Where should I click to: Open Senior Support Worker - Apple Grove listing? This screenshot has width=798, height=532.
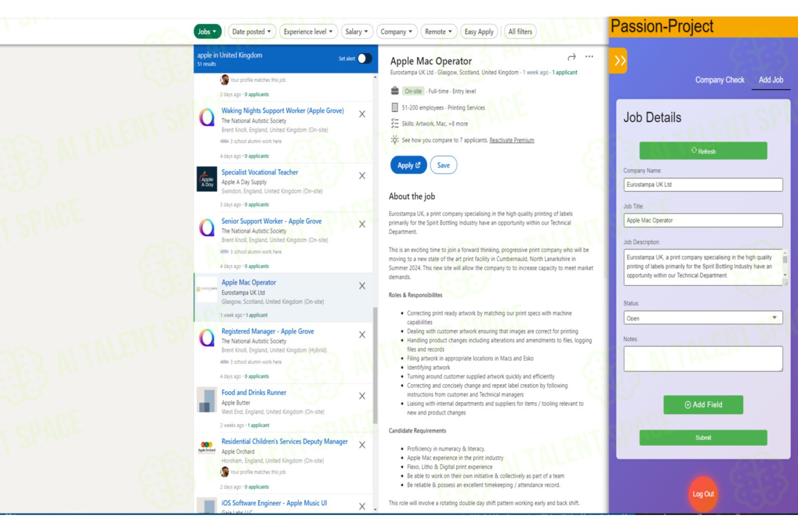click(271, 221)
